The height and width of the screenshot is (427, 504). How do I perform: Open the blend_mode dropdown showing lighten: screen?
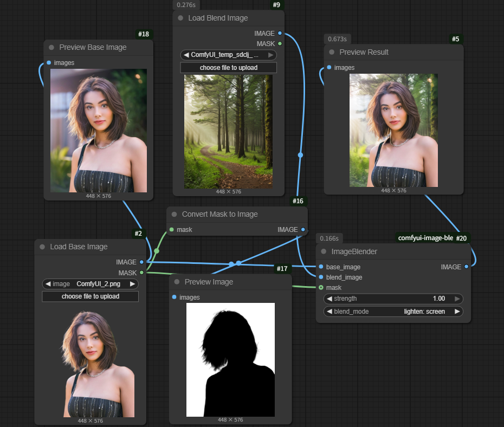[393, 312]
